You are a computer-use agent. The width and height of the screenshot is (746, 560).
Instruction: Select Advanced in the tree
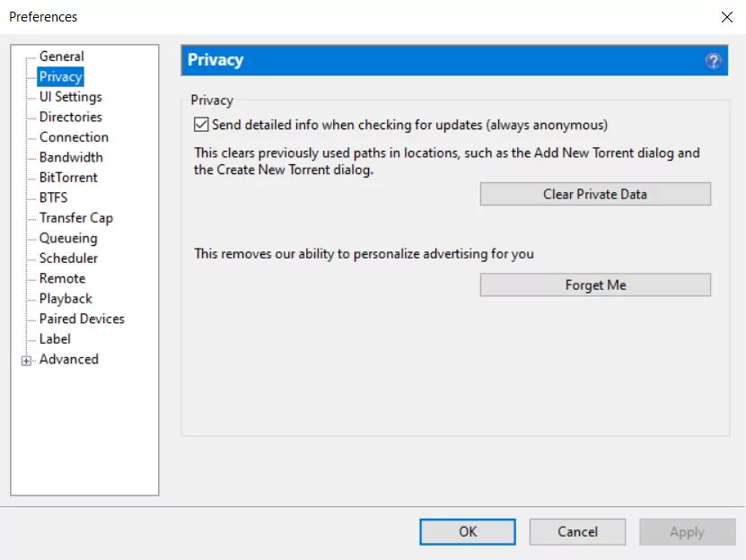pos(68,359)
